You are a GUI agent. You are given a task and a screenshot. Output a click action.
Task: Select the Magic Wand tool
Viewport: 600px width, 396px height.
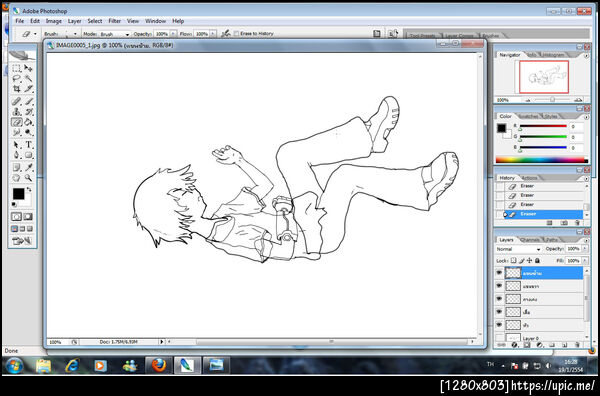point(28,78)
